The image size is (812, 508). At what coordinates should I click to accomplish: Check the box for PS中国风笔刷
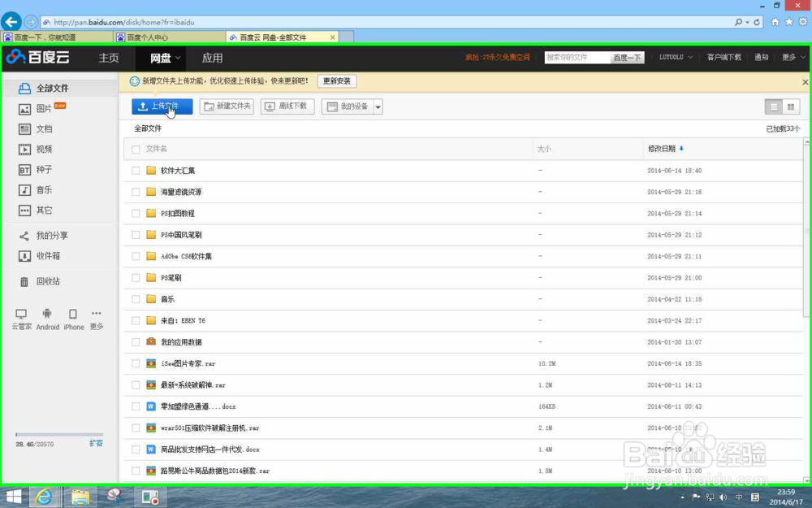pos(136,235)
